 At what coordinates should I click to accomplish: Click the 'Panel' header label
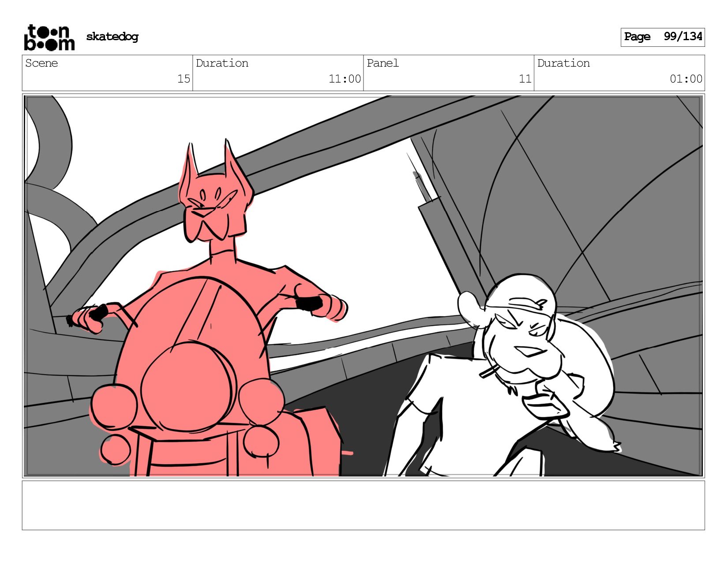383,63
